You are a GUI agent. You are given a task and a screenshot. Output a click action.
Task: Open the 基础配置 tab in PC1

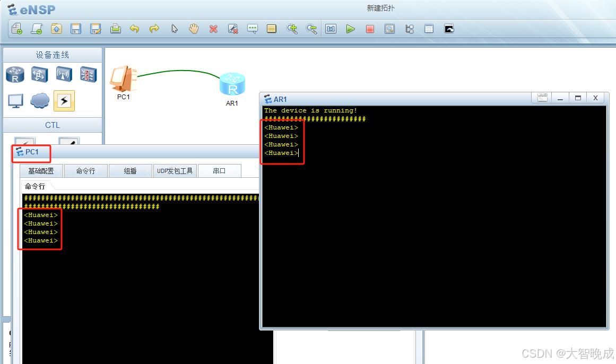pos(41,171)
